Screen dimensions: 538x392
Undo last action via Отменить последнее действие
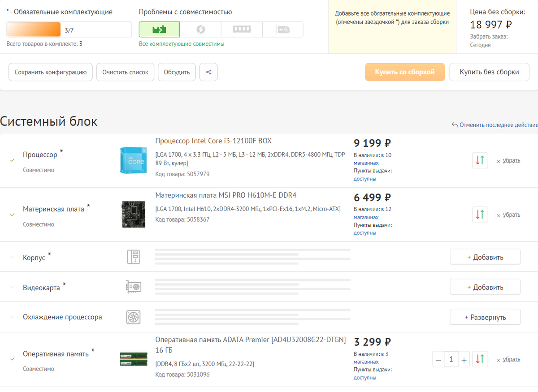[x=495, y=125]
